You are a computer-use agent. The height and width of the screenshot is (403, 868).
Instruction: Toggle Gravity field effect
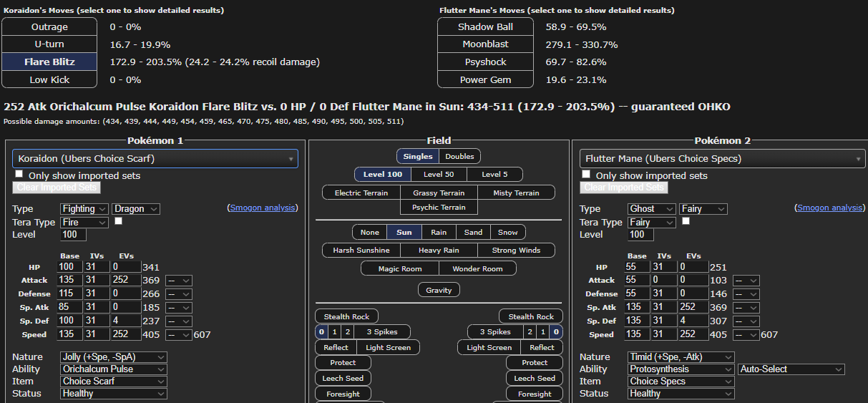[439, 290]
